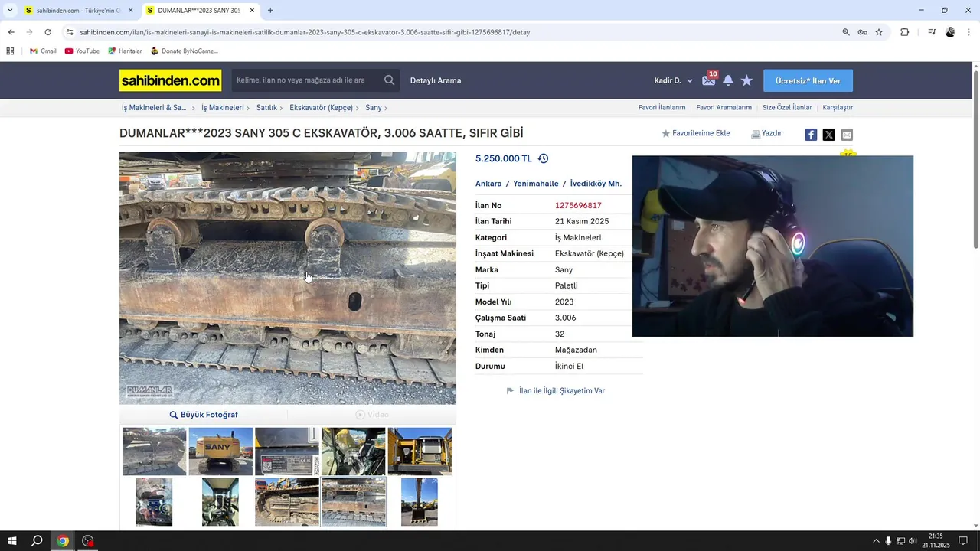The width and height of the screenshot is (980, 551).
Task: Click volume icon in system tray
Action: tap(913, 541)
